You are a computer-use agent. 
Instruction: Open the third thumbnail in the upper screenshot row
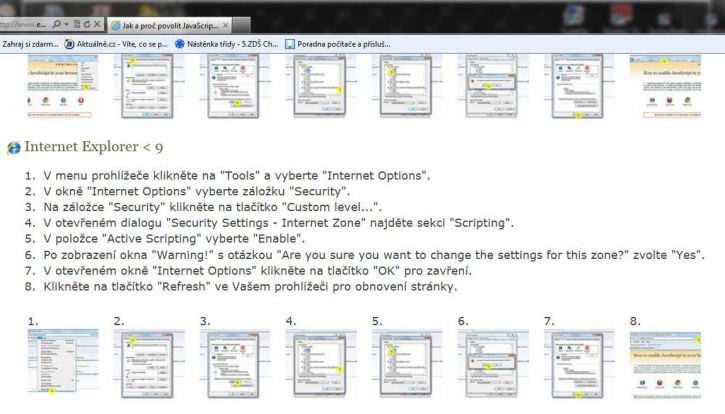[x=233, y=86]
